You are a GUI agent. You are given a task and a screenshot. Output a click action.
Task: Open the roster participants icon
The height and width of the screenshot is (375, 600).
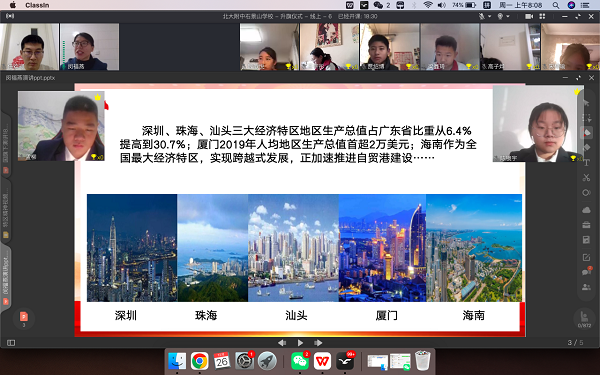[586, 287]
